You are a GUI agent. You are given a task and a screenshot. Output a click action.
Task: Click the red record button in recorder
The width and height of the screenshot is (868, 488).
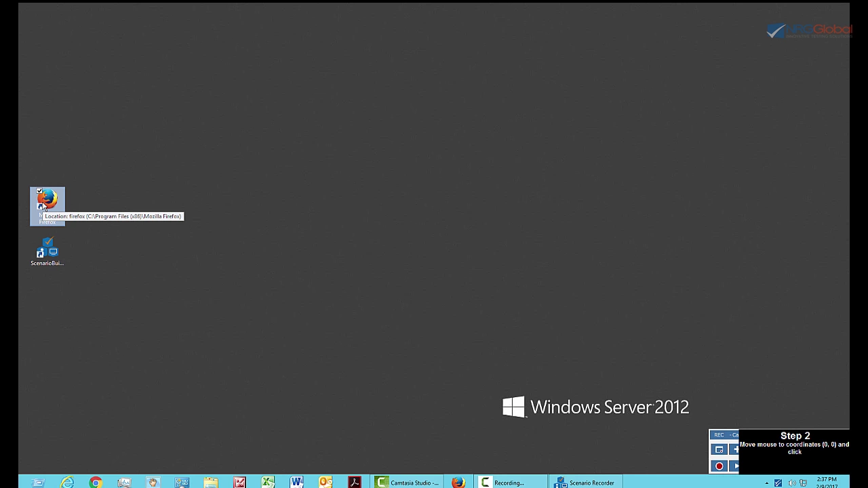coord(719,466)
